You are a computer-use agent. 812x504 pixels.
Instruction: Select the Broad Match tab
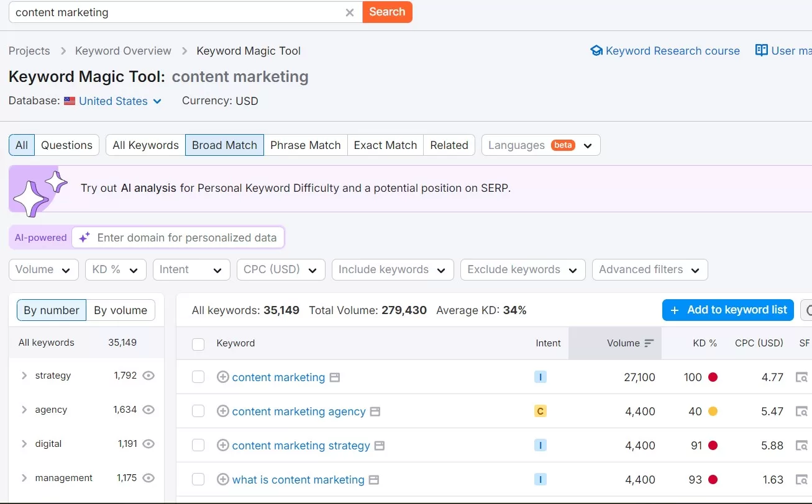coord(224,145)
